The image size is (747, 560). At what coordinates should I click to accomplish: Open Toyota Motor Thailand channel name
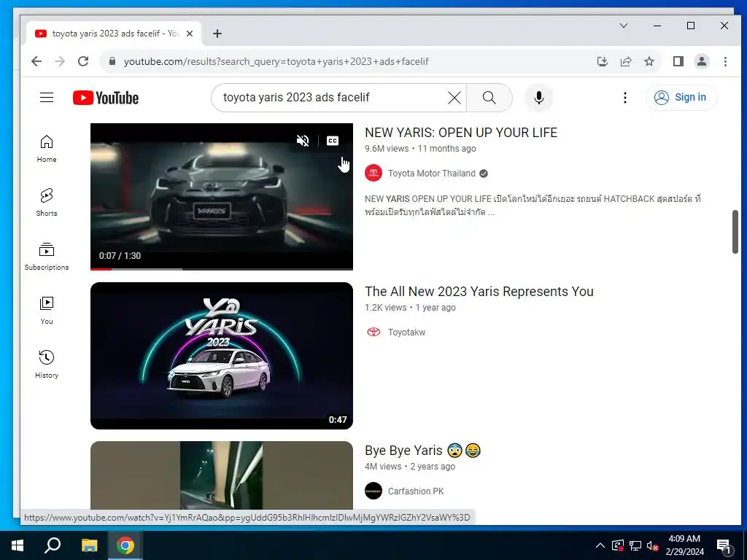pyautogui.click(x=432, y=174)
